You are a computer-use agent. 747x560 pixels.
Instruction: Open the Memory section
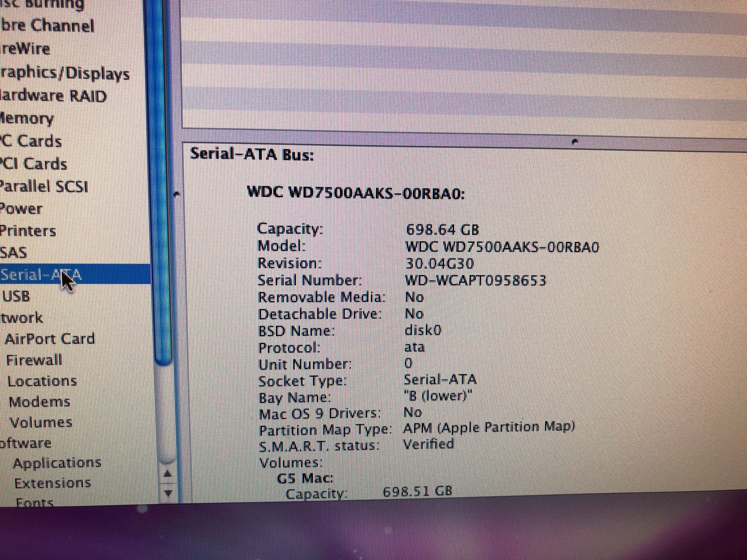(26, 119)
